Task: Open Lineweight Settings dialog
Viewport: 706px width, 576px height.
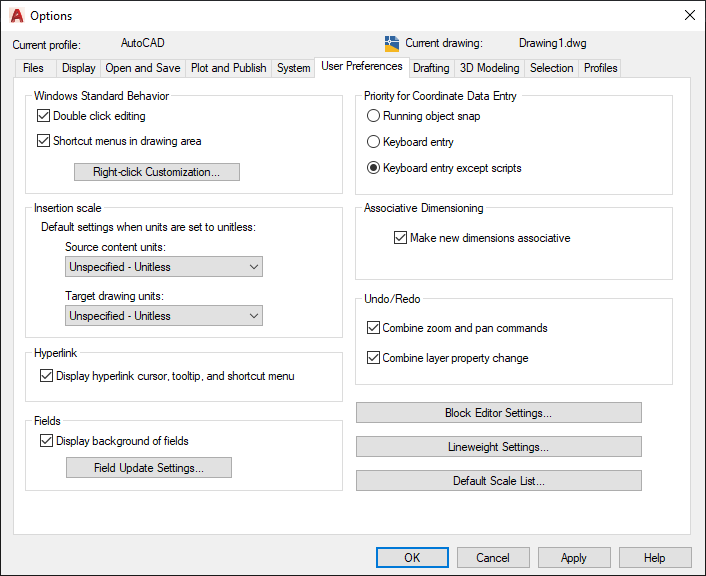Action: pyautogui.click(x=498, y=447)
